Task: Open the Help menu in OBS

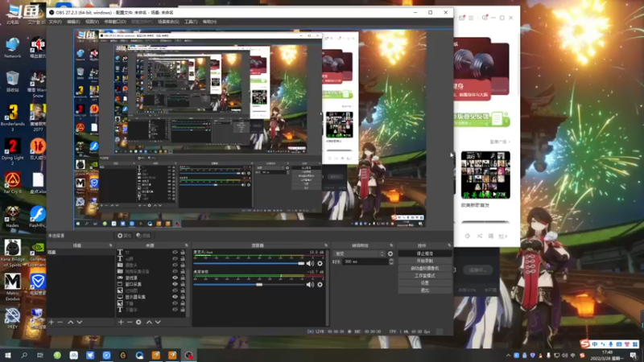Action: click(209, 22)
